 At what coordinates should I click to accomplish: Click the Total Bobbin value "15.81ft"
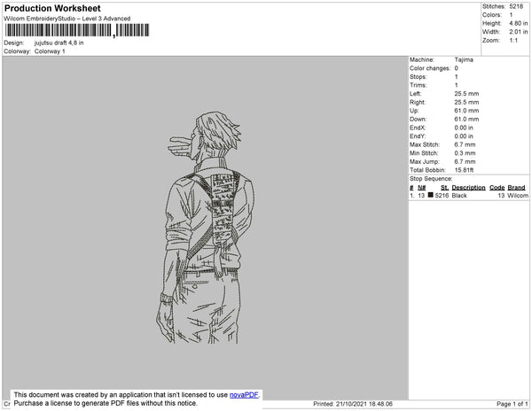[464, 170]
